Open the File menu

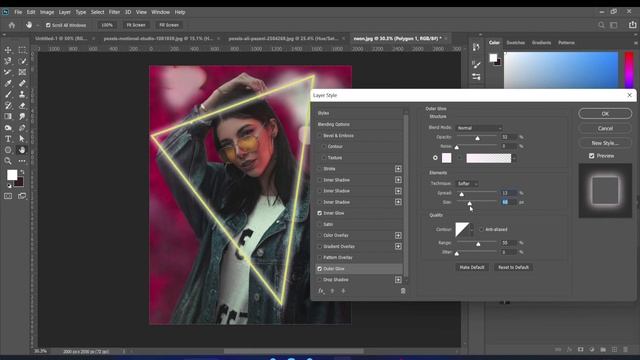click(18, 12)
